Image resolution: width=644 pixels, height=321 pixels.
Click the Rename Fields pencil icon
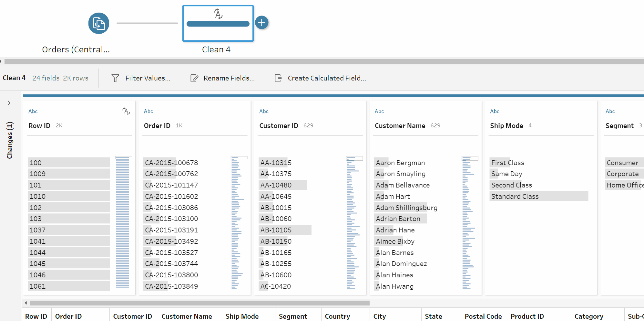click(194, 78)
